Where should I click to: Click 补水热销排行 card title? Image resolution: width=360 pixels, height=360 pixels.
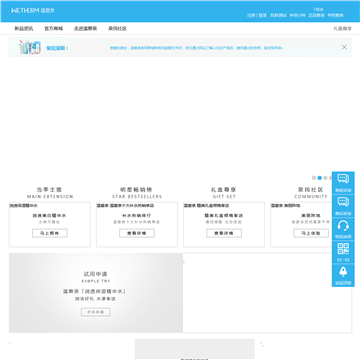point(137,216)
